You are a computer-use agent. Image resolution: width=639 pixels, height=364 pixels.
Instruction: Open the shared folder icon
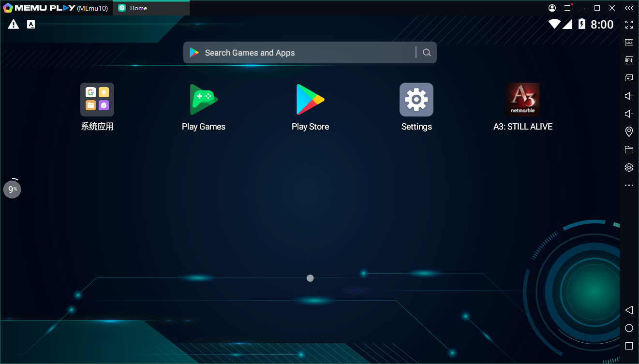pos(629,149)
